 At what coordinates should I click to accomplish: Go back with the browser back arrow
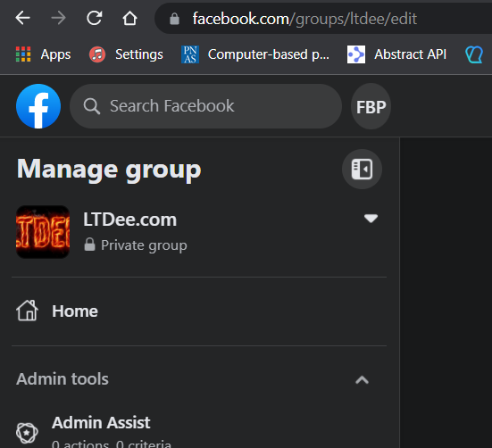tap(22, 18)
